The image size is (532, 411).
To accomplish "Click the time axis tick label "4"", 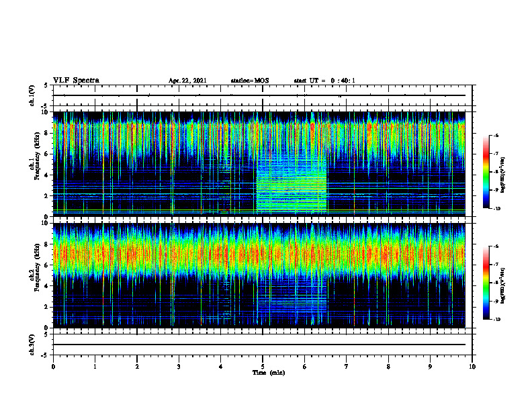I will 220,367.
